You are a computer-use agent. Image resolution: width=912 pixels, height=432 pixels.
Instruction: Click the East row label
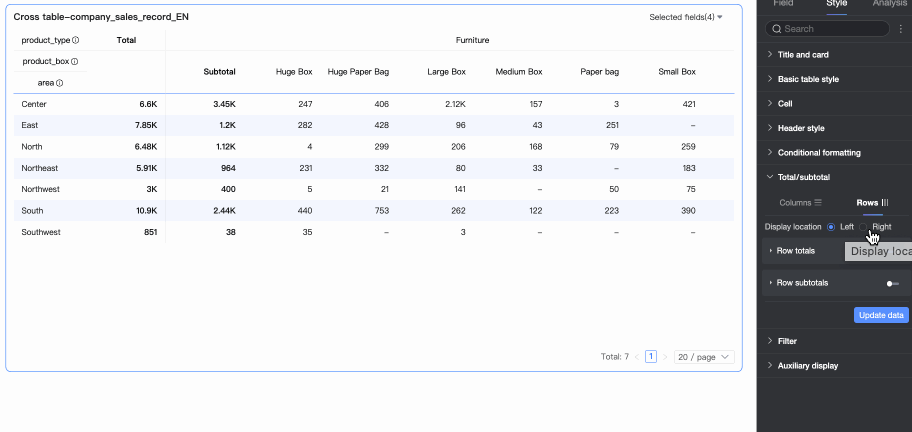29,125
